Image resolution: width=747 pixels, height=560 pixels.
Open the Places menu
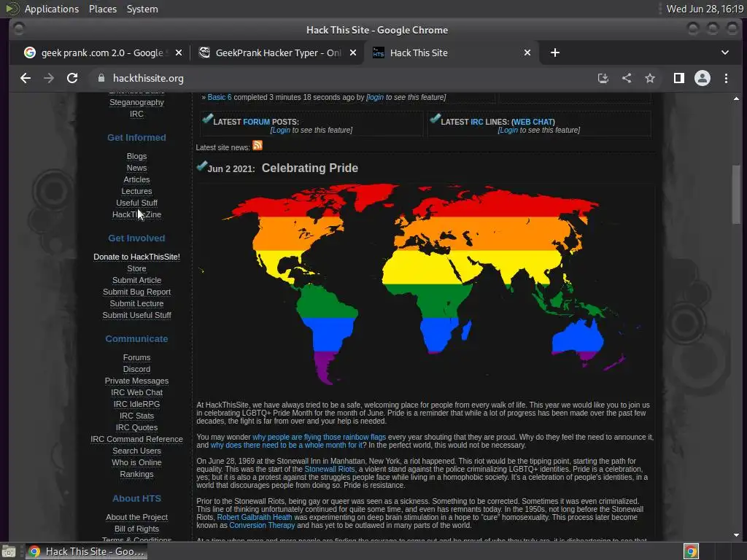click(x=103, y=9)
